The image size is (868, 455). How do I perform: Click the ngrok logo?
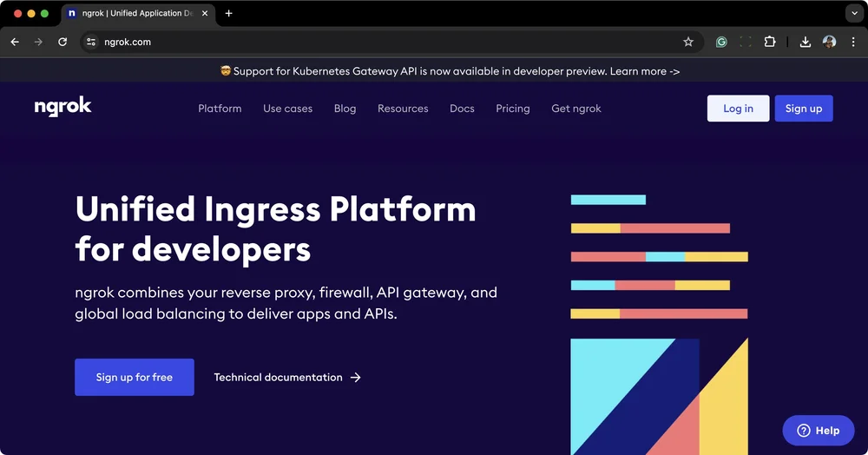coord(63,106)
